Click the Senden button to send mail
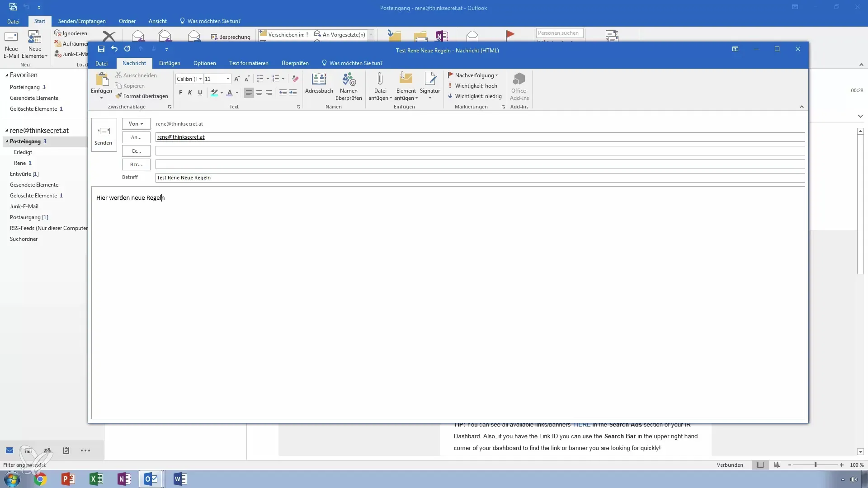The height and width of the screenshot is (488, 868). (104, 135)
